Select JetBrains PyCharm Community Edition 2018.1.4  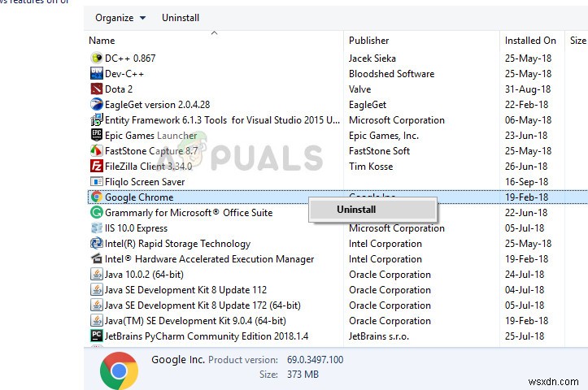pos(207,336)
